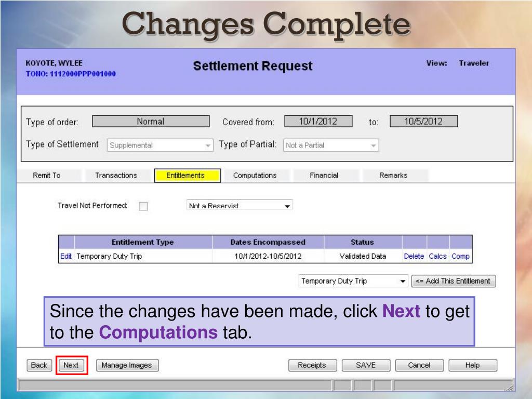Screen dimensions: 532x399
Task: Open Manage Images
Action: point(127,365)
